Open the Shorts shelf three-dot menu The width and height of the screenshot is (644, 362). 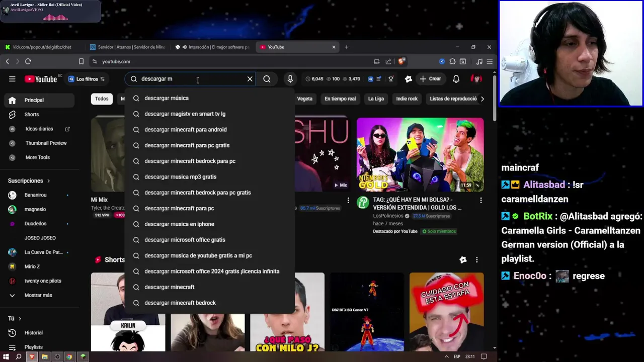click(476, 260)
